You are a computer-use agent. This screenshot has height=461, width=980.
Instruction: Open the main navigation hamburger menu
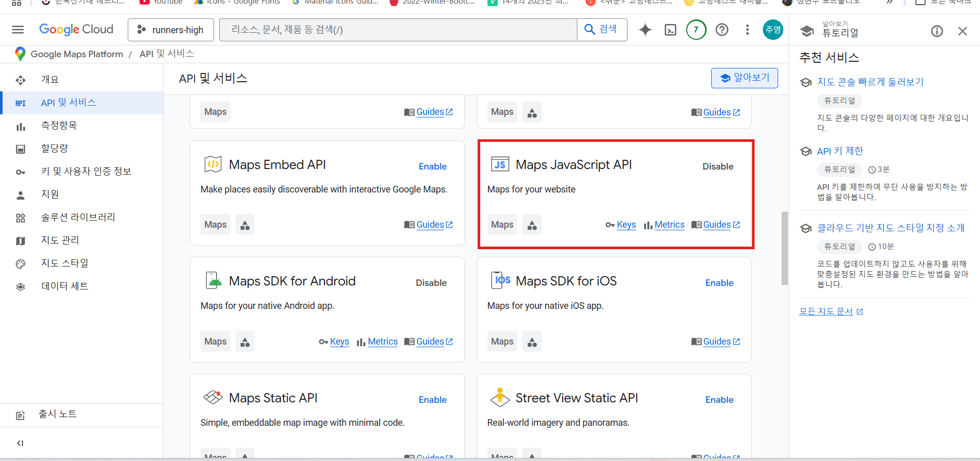pos(18,30)
